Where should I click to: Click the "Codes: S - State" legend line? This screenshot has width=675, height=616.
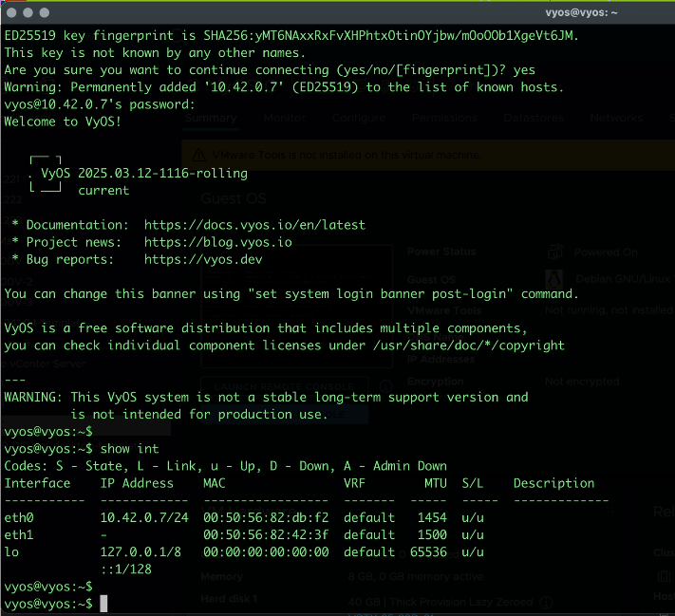click(226, 466)
